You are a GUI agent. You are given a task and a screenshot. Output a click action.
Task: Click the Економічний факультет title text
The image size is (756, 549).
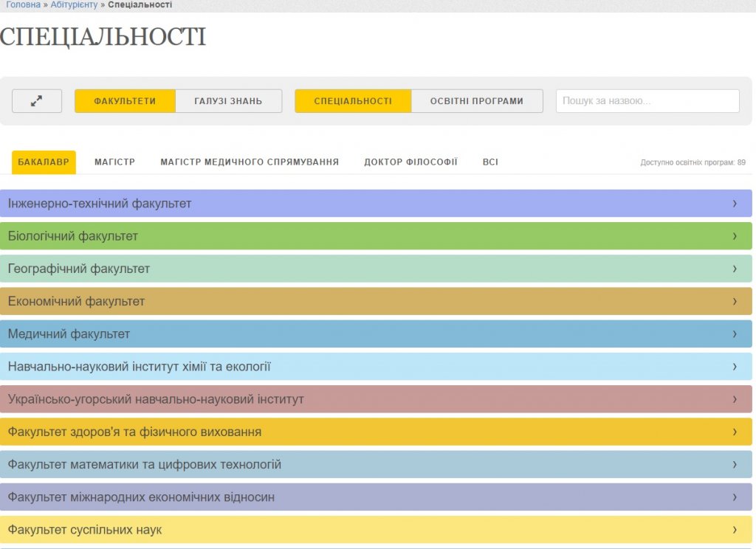(76, 301)
